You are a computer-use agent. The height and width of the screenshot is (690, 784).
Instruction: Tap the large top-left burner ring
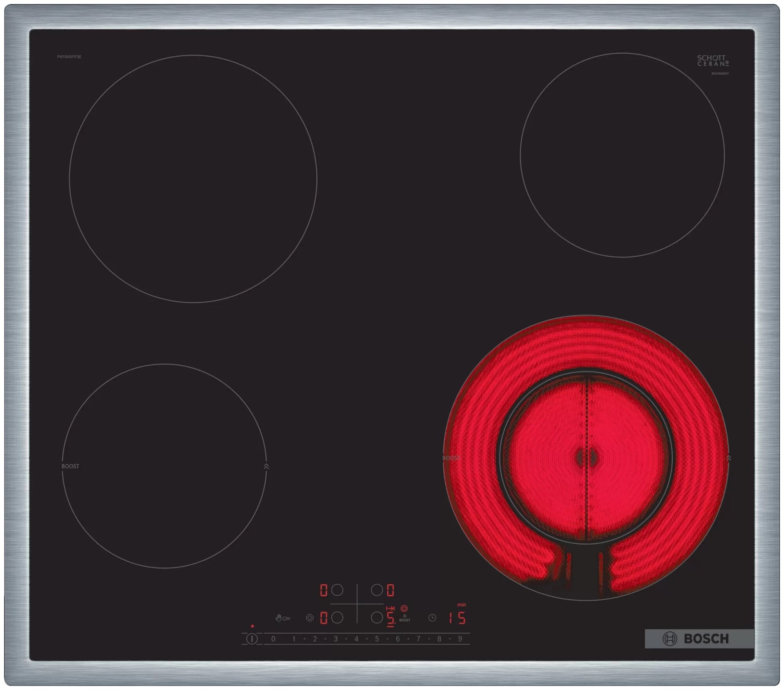[193, 179]
